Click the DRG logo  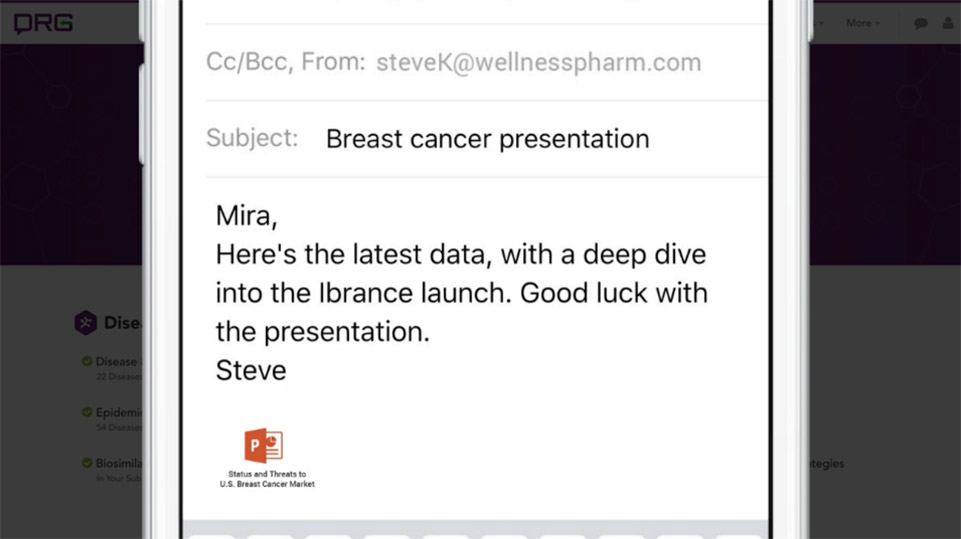tap(43, 23)
